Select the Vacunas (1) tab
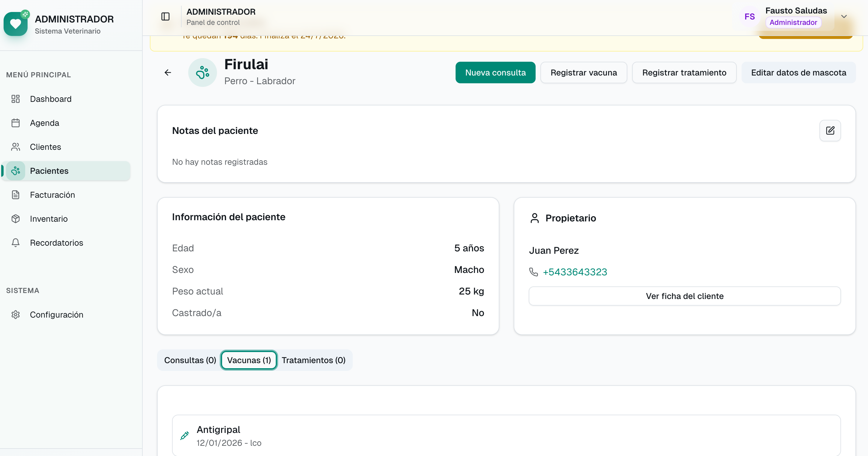868x456 pixels. 249,360
